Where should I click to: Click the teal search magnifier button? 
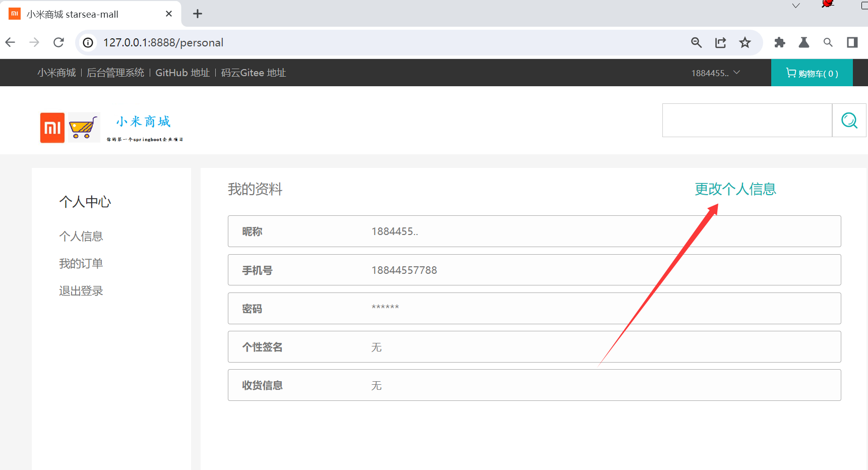(849, 120)
